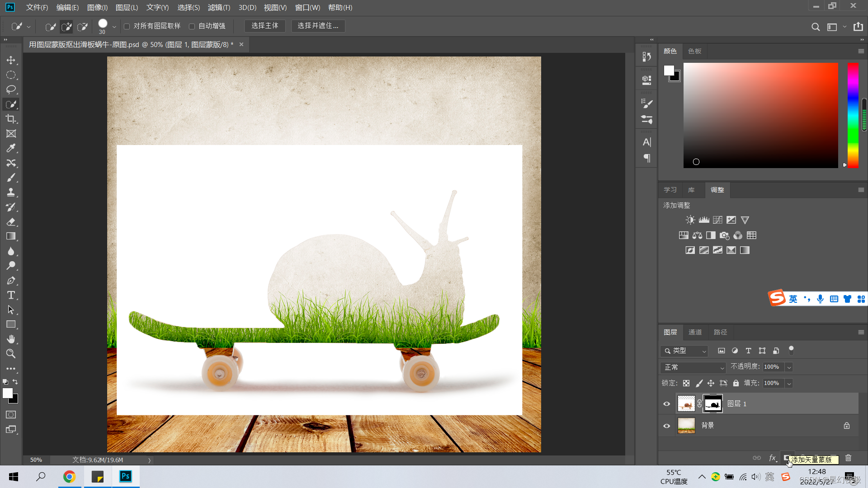Select the Horizontal Type tool
The width and height of the screenshot is (868, 488).
pyautogui.click(x=11, y=295)
